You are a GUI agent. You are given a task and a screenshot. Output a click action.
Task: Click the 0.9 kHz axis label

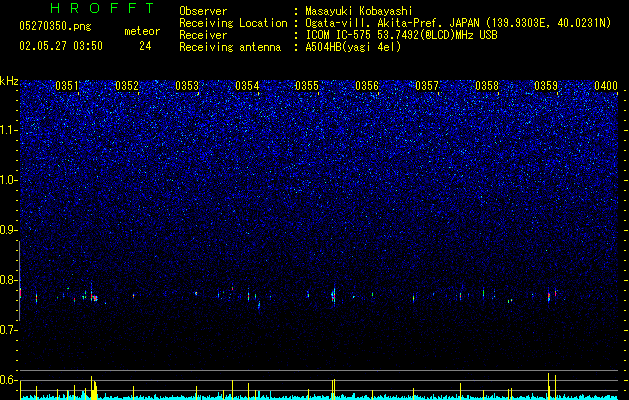(9, 230)
